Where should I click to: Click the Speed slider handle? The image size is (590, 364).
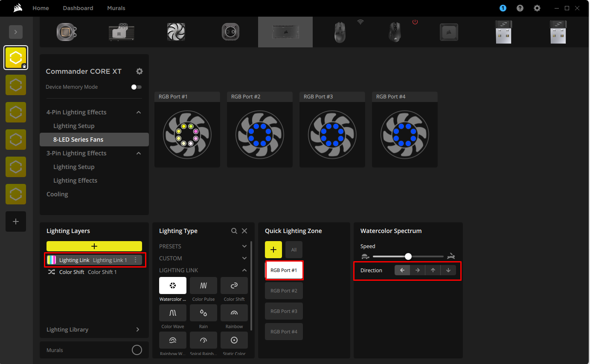tap(408, 256)
